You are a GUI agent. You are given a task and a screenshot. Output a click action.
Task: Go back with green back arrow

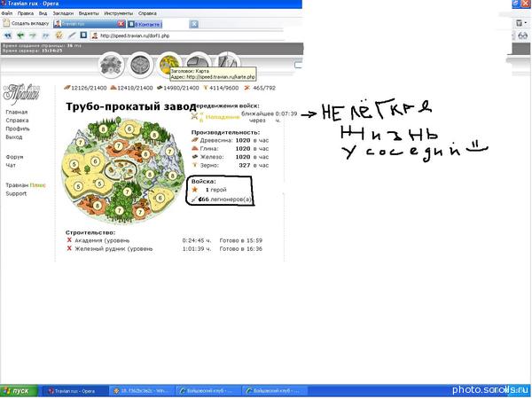[x=20, y=35]
